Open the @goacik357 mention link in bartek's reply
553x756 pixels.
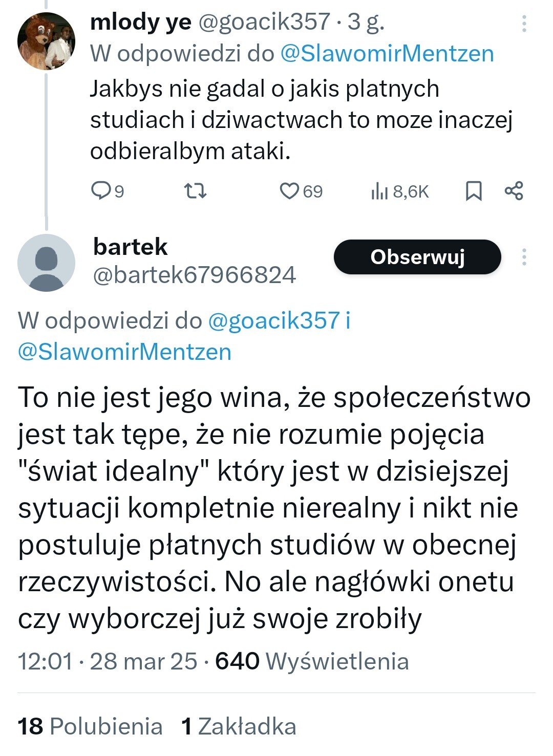274,320
